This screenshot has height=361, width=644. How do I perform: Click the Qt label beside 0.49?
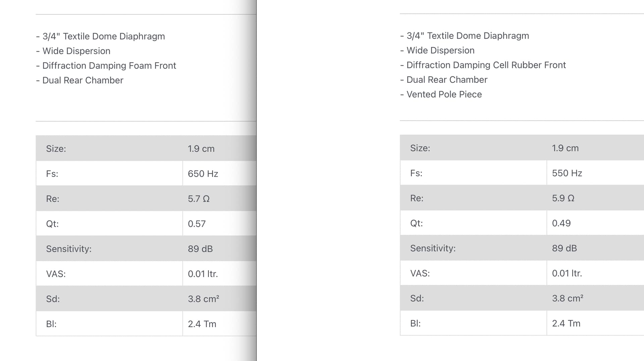click(416, 223)
